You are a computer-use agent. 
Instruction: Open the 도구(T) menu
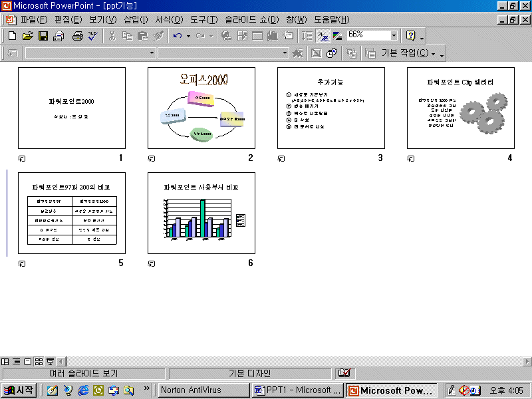click(x=203, y=20)
